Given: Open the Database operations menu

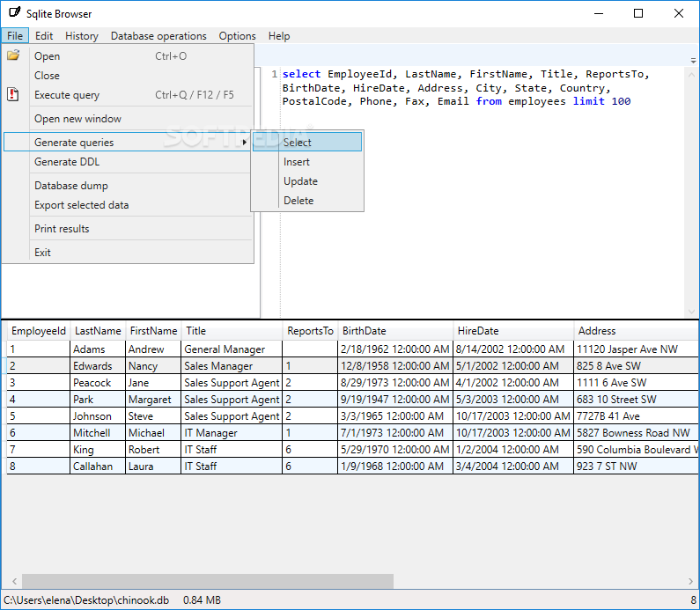Looking at the screenshot, I should pos(158,36).
